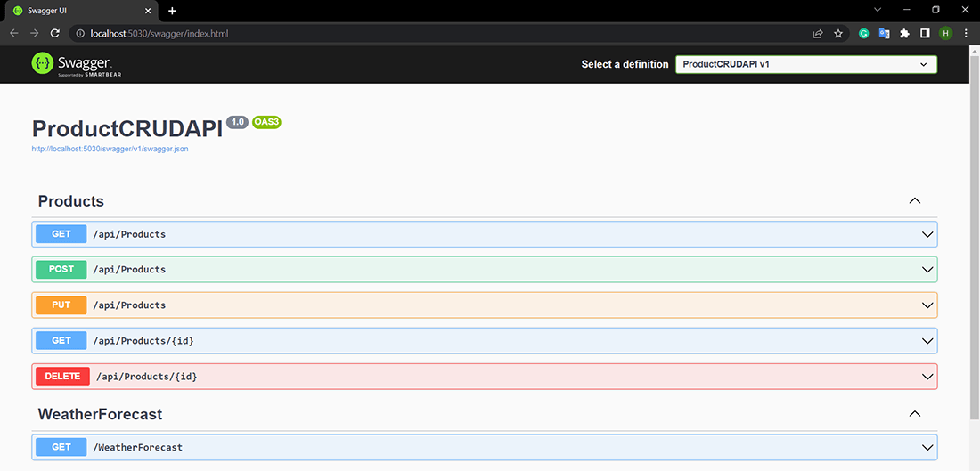Open the swagger.json link

tap(110, 150)
